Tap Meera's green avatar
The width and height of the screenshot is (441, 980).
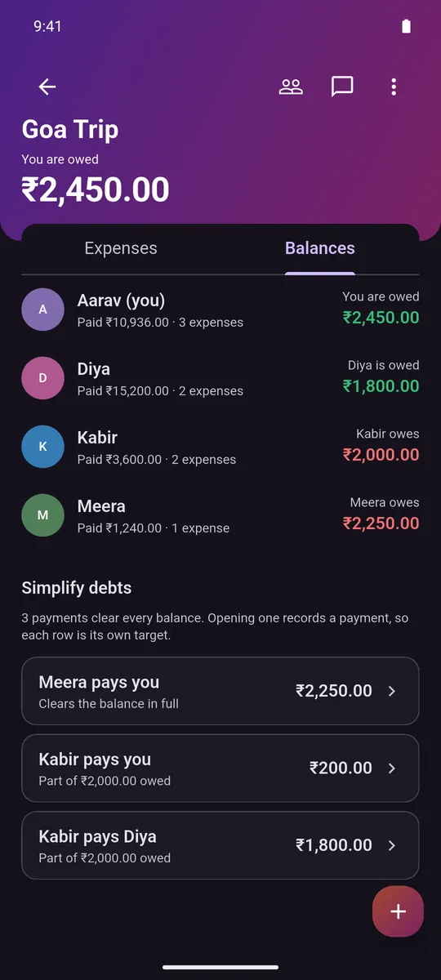(42, 515)
